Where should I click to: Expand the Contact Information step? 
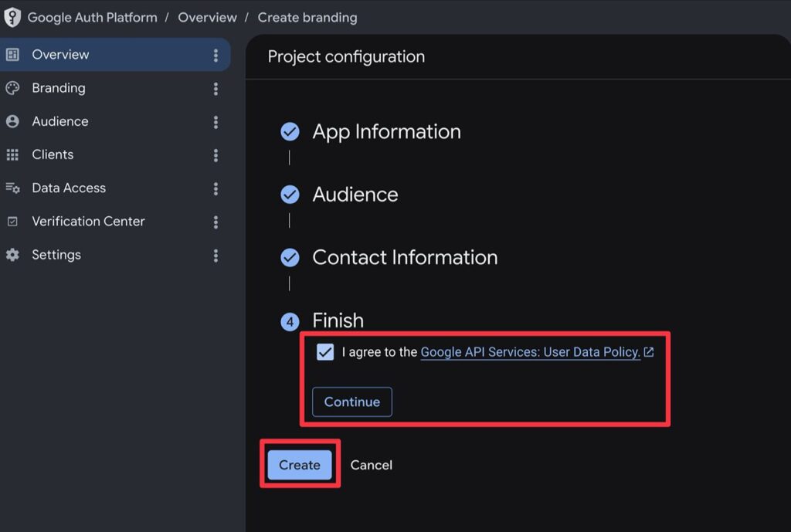pyautogui.click(x=405, y=258)
